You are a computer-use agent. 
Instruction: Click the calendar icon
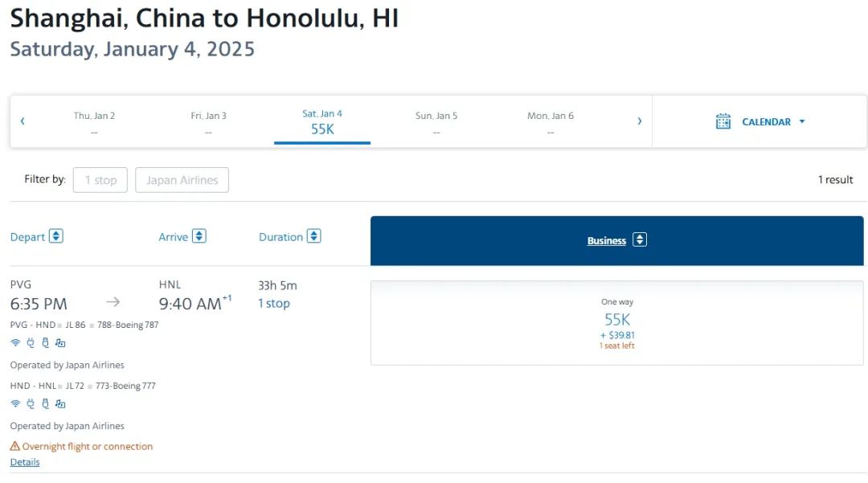pyautogui.click(x=723, y=121)
